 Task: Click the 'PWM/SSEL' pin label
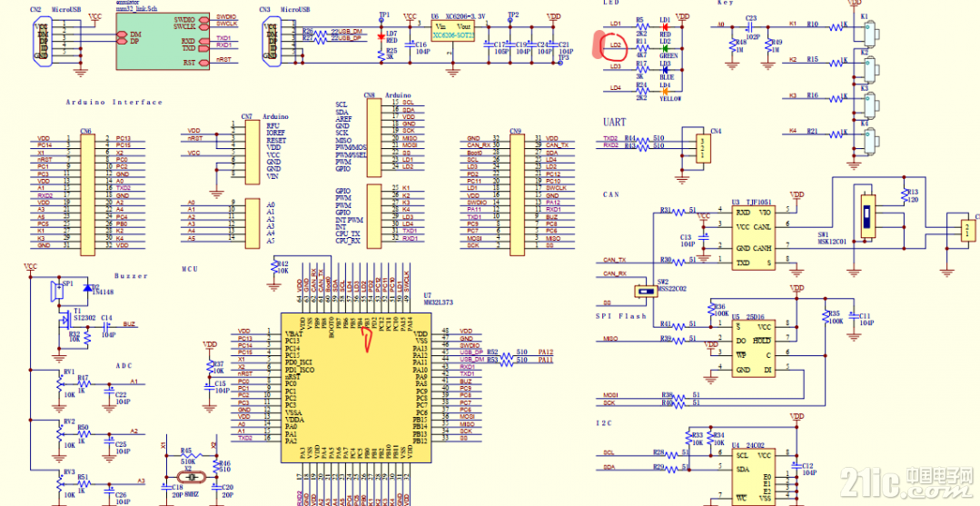tap(351, 154)
